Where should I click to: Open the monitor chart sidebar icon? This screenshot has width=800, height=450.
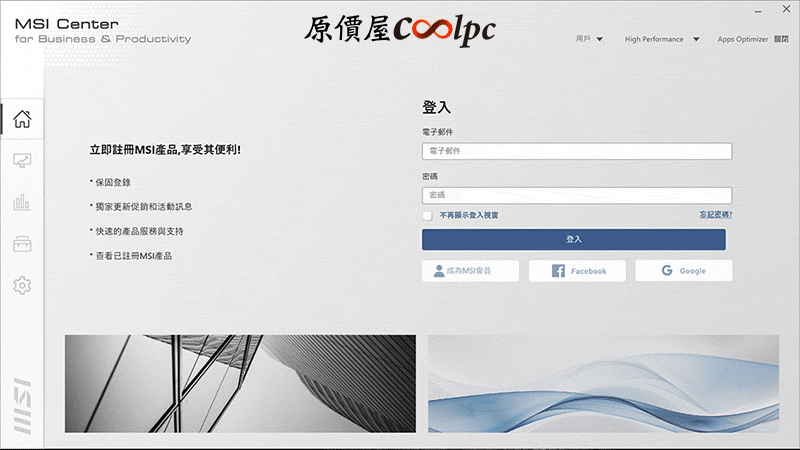22,161
